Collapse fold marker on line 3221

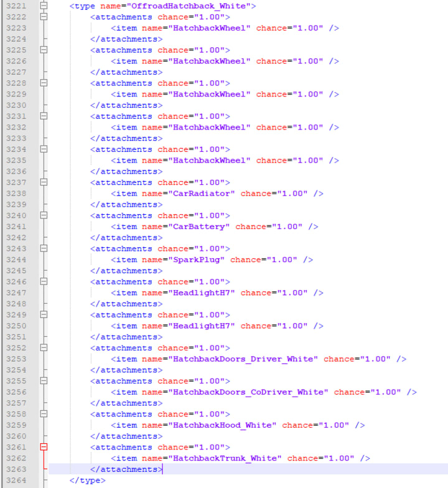tap(44, 6)
